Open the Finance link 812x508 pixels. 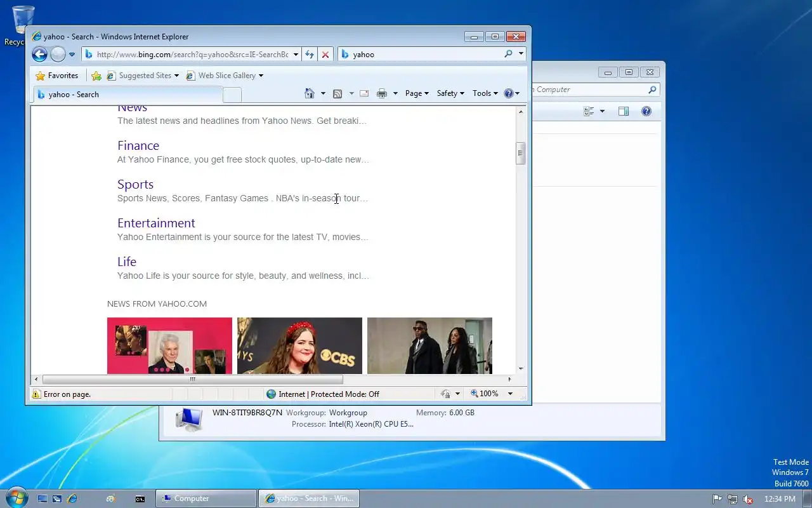138,145
